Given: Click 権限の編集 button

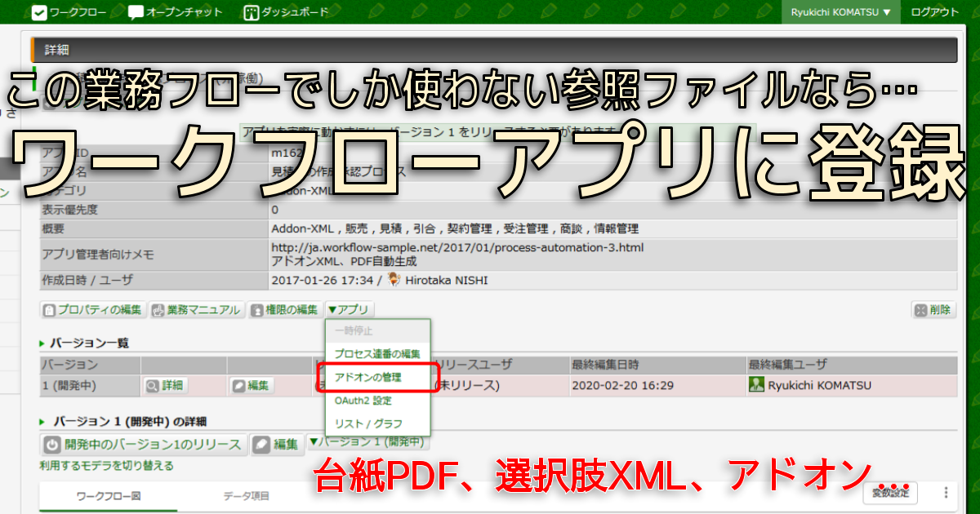Looking at the screenshot, I should 285,310.
